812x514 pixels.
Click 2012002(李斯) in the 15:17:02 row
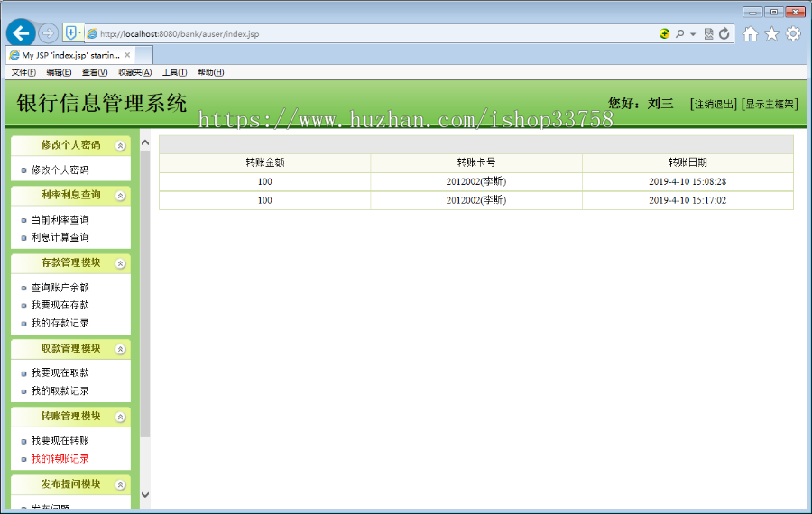tap(476, 200)
